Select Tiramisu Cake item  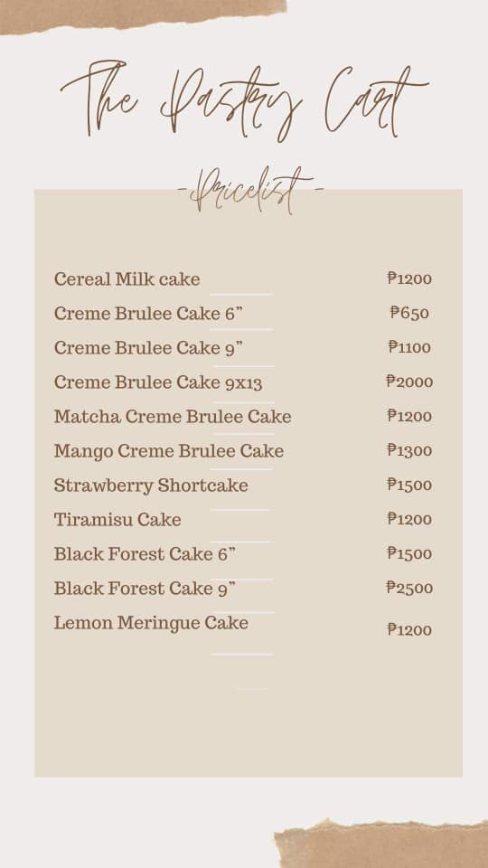click(x=117, y=519)
